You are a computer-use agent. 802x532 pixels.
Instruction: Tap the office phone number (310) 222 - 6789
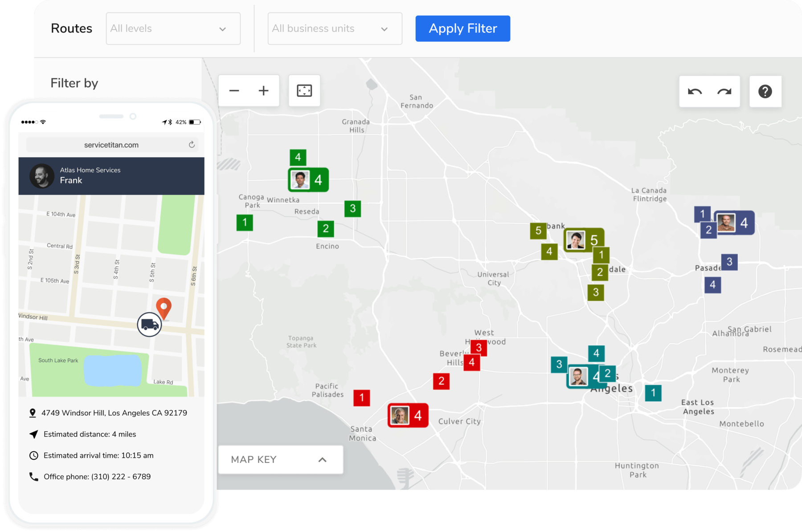[x=121, y=477]
